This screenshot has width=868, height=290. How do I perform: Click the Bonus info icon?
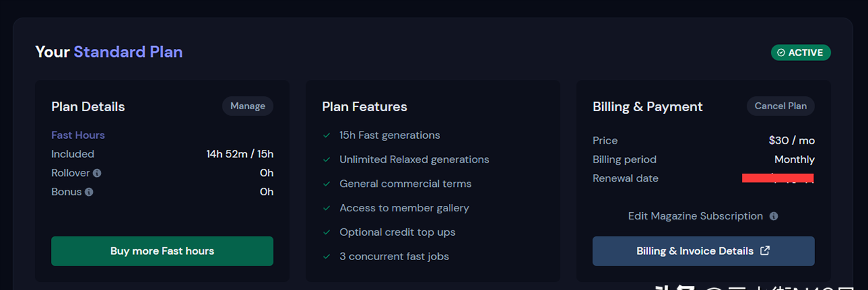pyautogui.click(x=89, y=192)
